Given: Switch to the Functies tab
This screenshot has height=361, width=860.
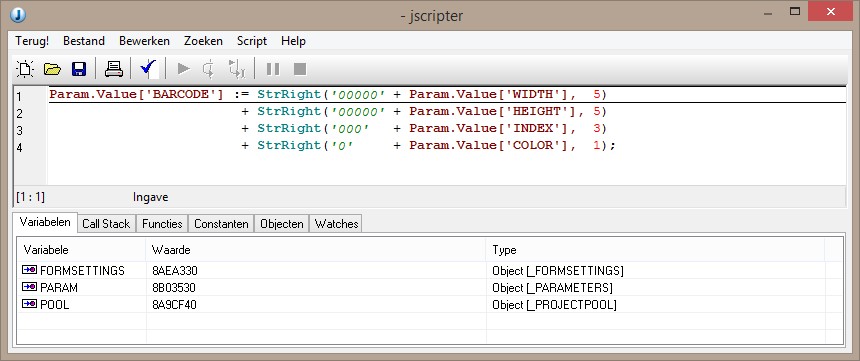Looking at the screenshot, I should point(162,223).
